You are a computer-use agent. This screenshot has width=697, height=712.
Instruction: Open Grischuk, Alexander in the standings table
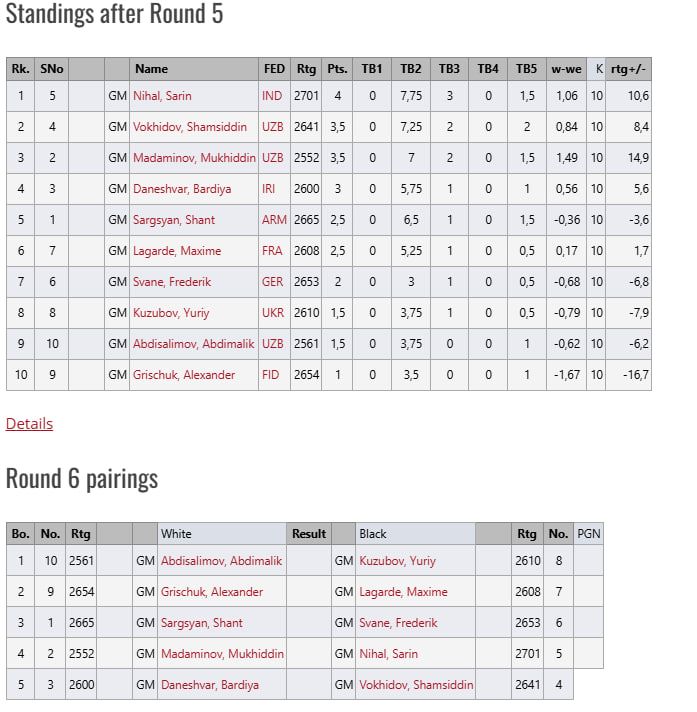[184, 375]
